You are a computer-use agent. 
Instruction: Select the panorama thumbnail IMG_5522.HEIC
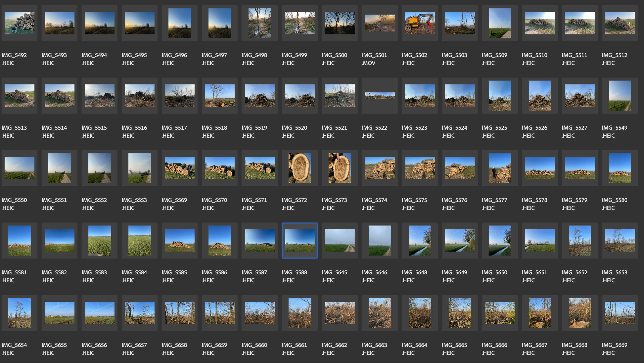point(379,95)
